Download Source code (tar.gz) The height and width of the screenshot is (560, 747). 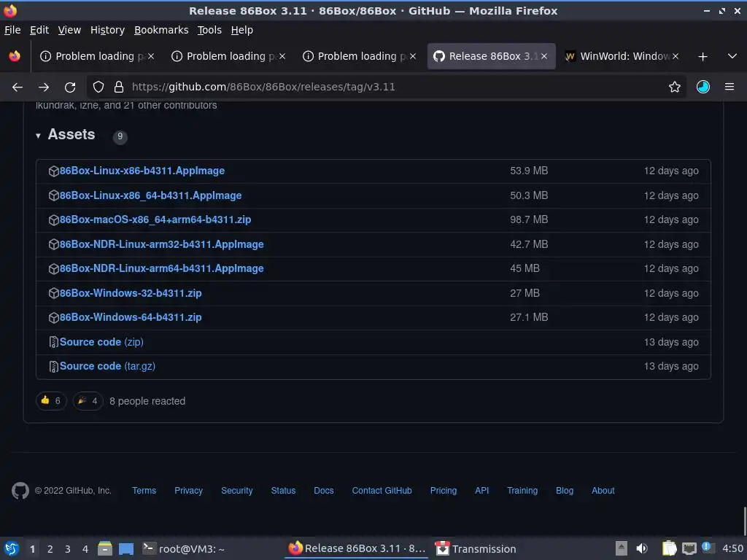(x=107, y=366)
